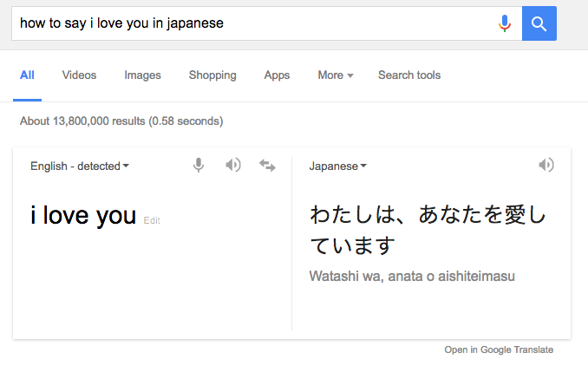Click the search query input field
This screenshot has height=372, width=588.
pyautogui.click(x=252, y=23)
